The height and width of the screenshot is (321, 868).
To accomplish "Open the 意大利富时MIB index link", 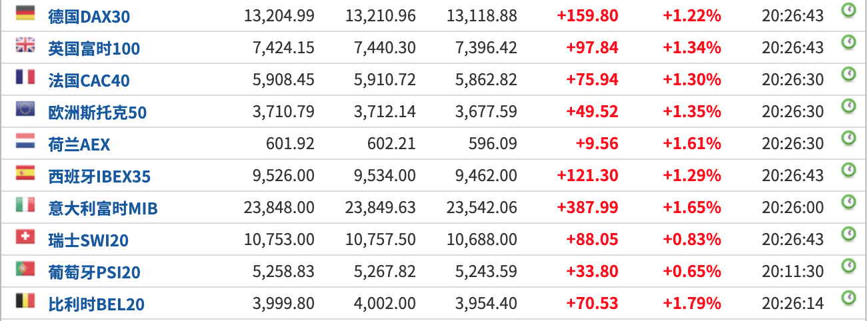I will click(103, 208).
